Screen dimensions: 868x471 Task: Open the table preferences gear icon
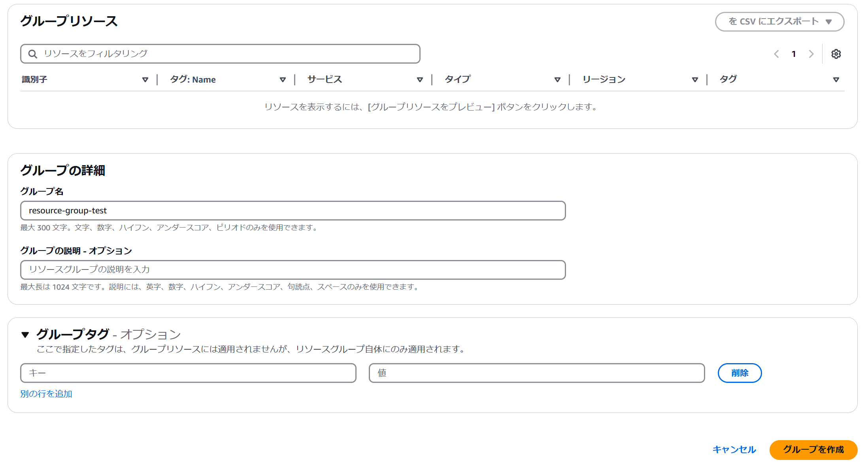pyautogui.click(x=836, y=54)
